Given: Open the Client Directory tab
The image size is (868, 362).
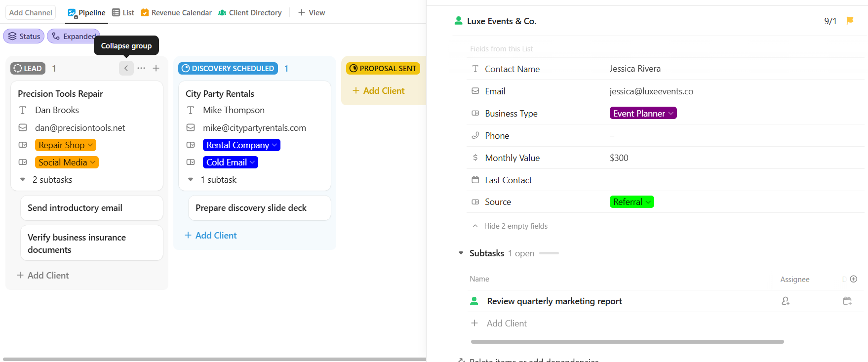Looking at the screenshot, I should click(x=250, y=13).
